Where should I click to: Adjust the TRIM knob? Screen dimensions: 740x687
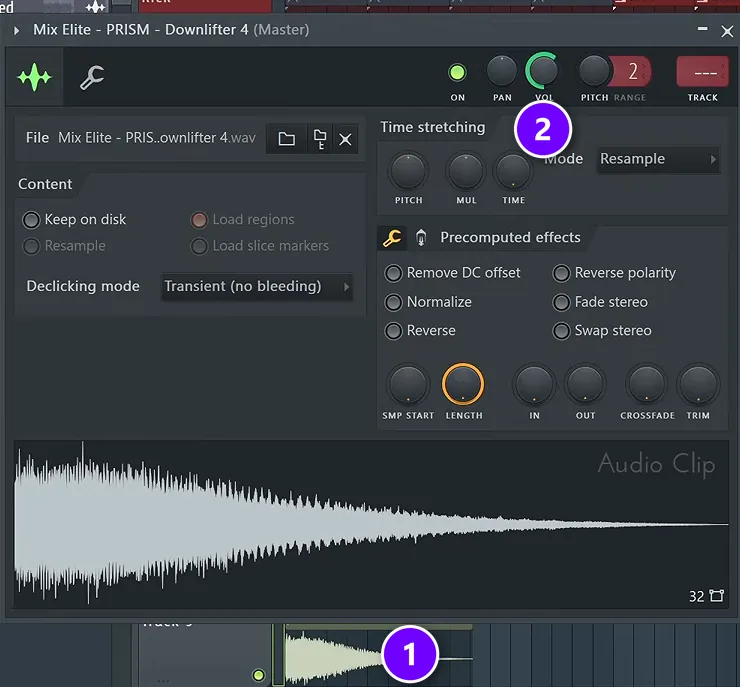click(x=698, y=385)
